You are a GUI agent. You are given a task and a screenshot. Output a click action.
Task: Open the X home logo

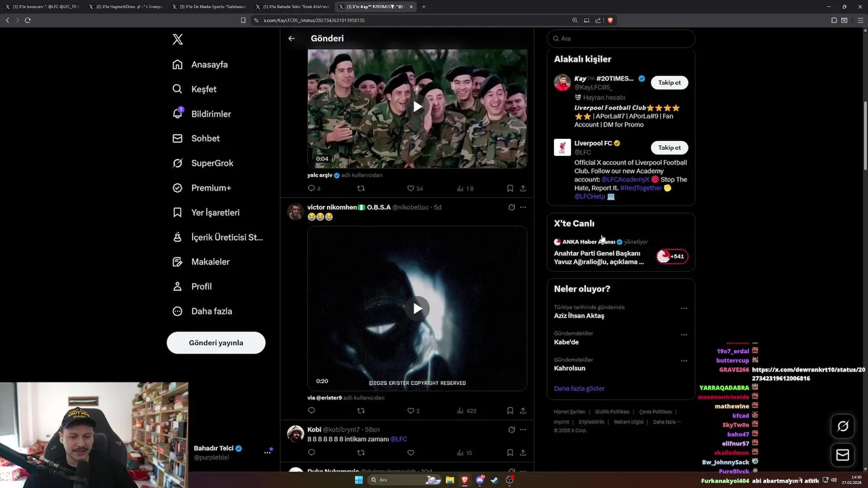[x=178, y=39]
